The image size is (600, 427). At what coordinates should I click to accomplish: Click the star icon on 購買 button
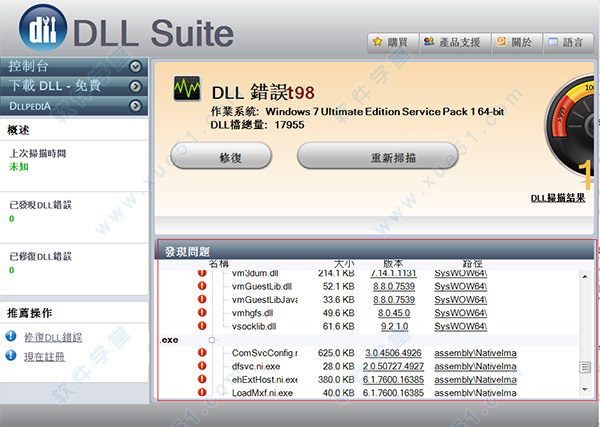click(x=379, y=42)
